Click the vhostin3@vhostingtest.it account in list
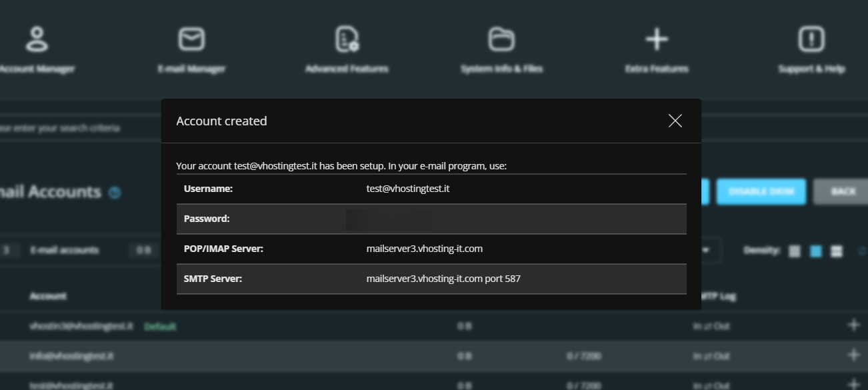Image resolution: width=868 pixels, height=390 pixels. 81,326
